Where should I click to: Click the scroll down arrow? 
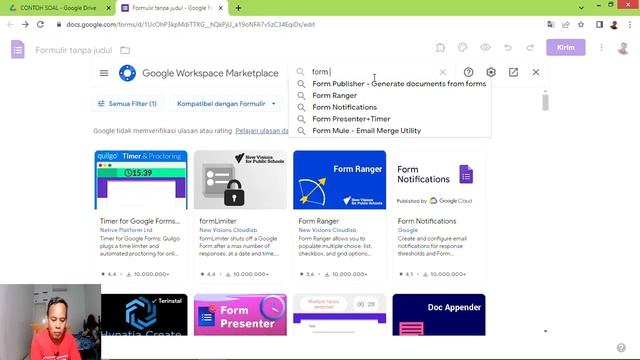tap(545, 331)
